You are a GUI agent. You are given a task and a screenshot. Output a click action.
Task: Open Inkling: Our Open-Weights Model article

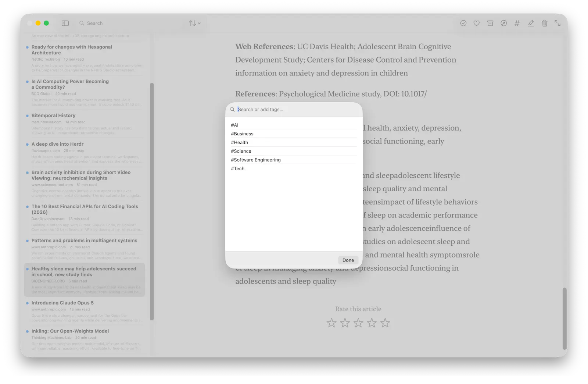(85, 339)
